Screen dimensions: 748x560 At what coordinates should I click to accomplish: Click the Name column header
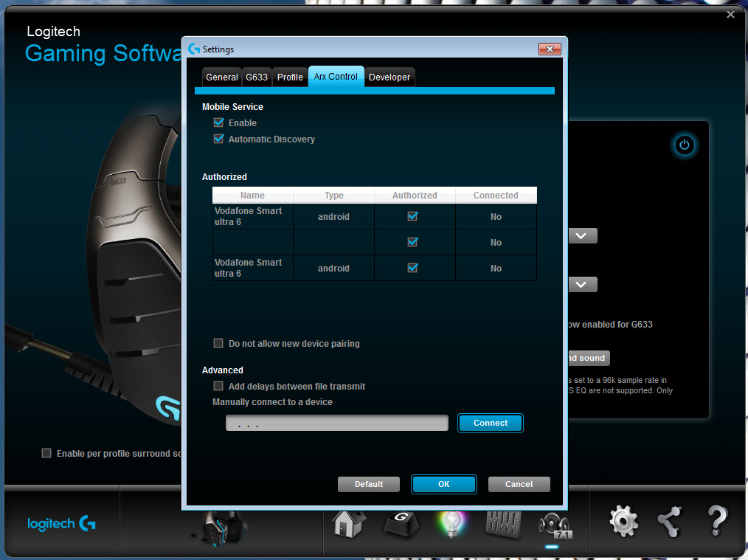(x=252, y=195)
